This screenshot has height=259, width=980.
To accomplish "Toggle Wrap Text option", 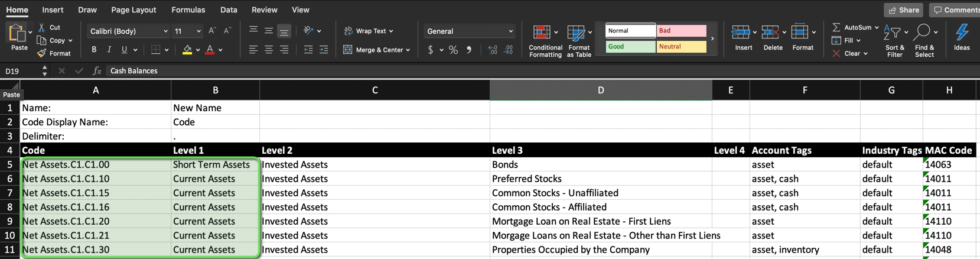I will 369,31.
